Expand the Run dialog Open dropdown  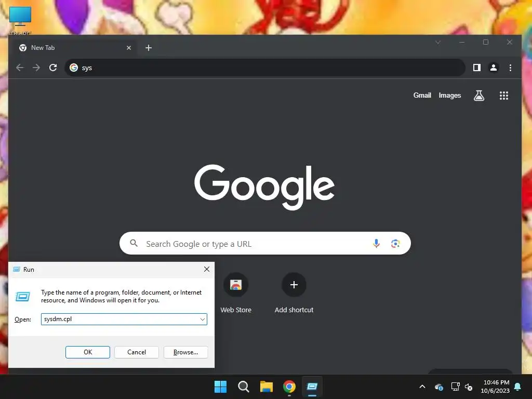coord(203,320)
